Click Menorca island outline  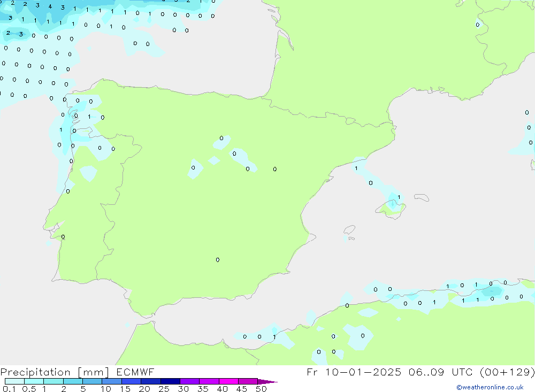(421, 197)
